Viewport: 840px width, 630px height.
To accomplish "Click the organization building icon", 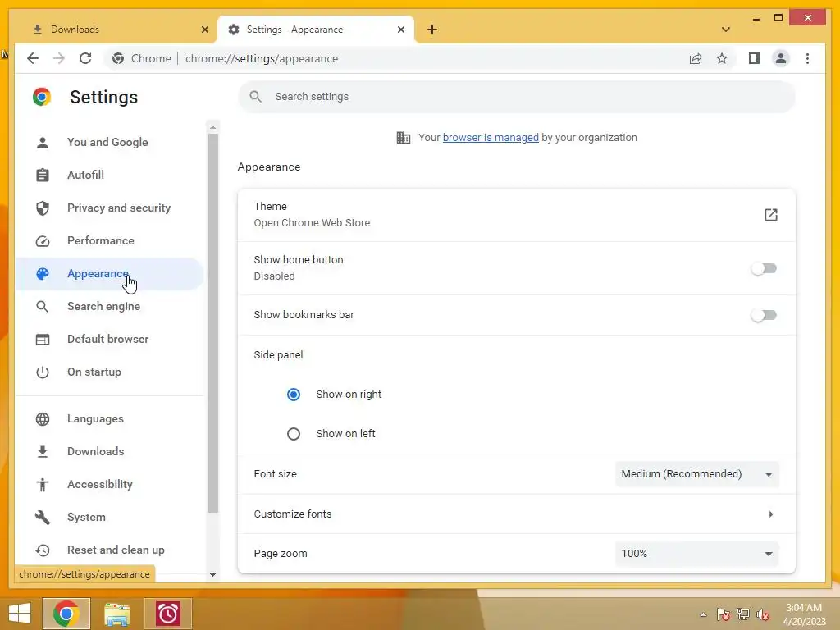I will pos(403,138).
